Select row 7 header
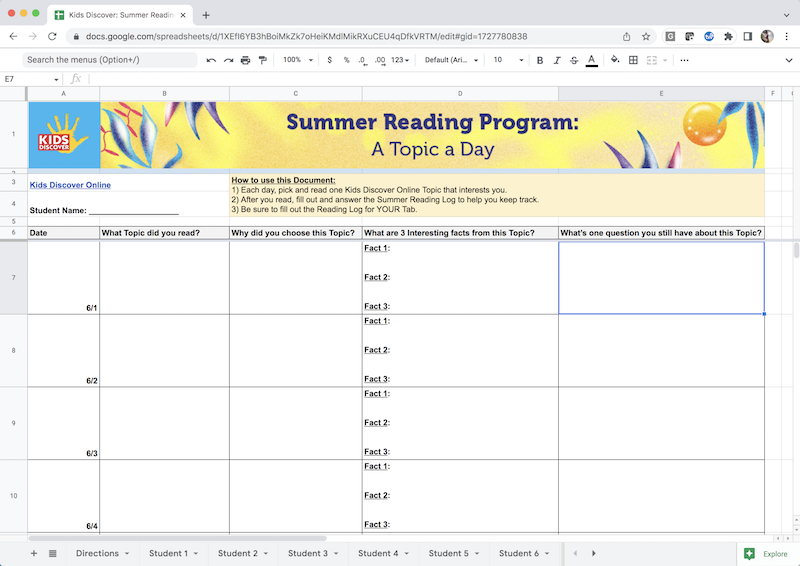Screen dimensions: 800x566 [x=13, y=278]
